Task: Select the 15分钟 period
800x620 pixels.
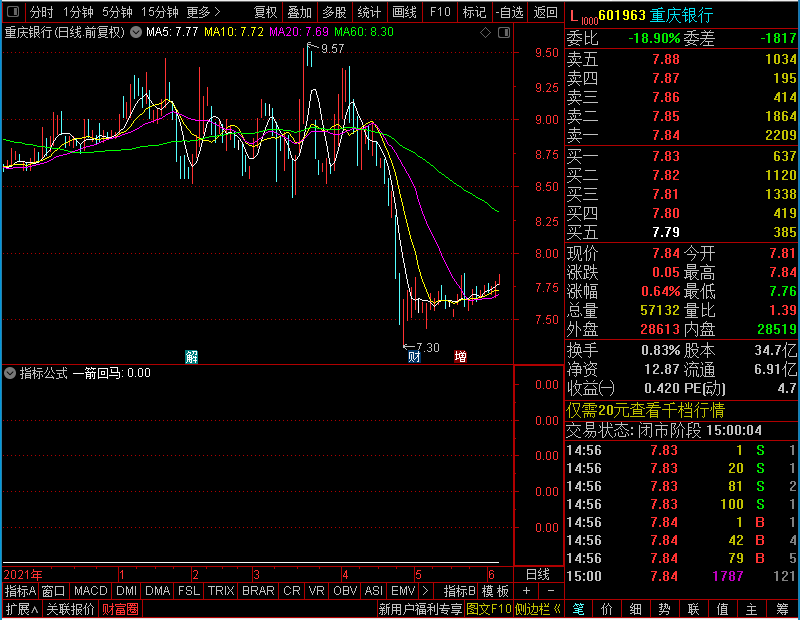Action: 159,12
